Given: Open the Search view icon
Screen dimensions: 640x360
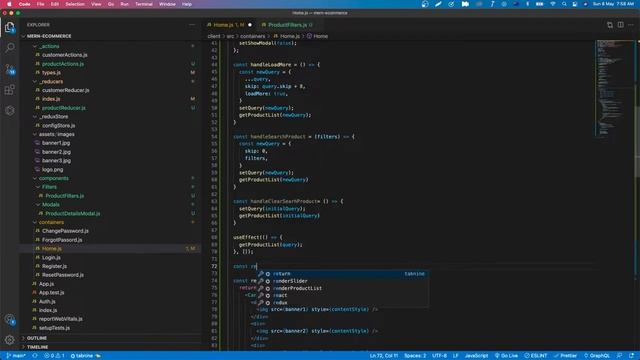Looking at the screenshot, I should click(10, 48).
